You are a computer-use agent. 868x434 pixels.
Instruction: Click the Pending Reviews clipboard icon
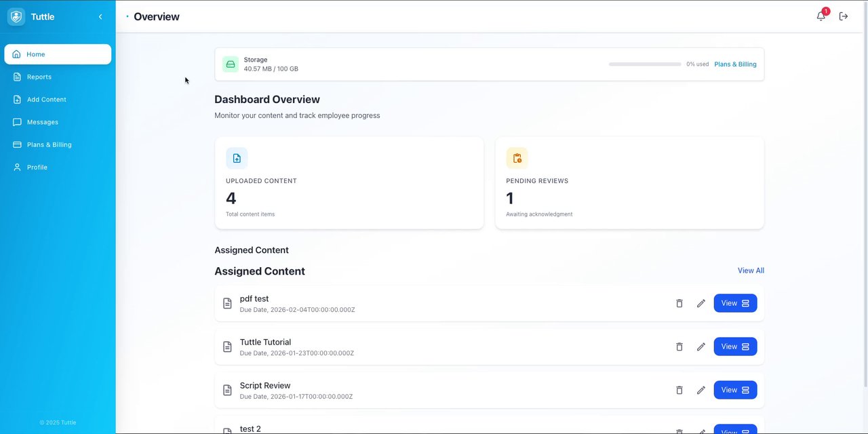tap(517, 158)
